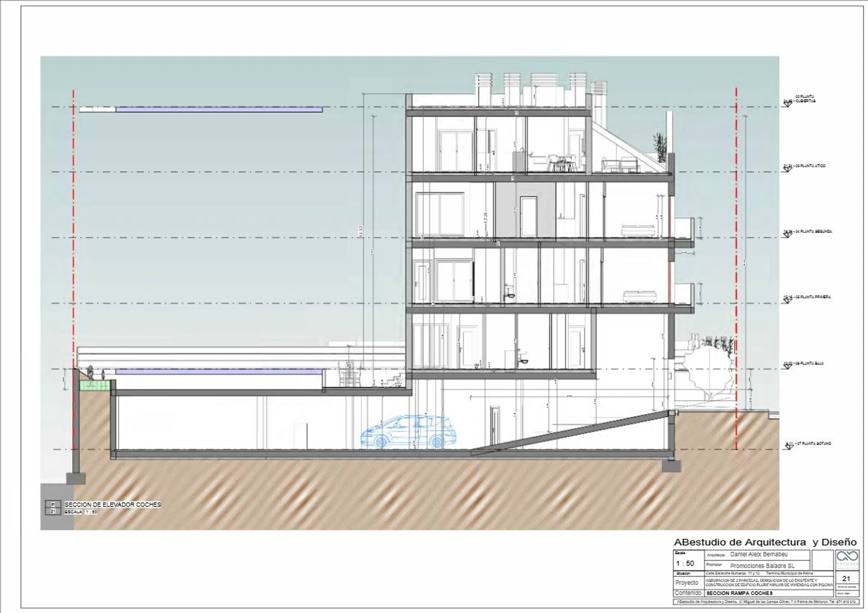Click the 'ESCALA 1 : 50' view label
The width and height of the screenshot is (868, 613).
click(x=81, y=512)
